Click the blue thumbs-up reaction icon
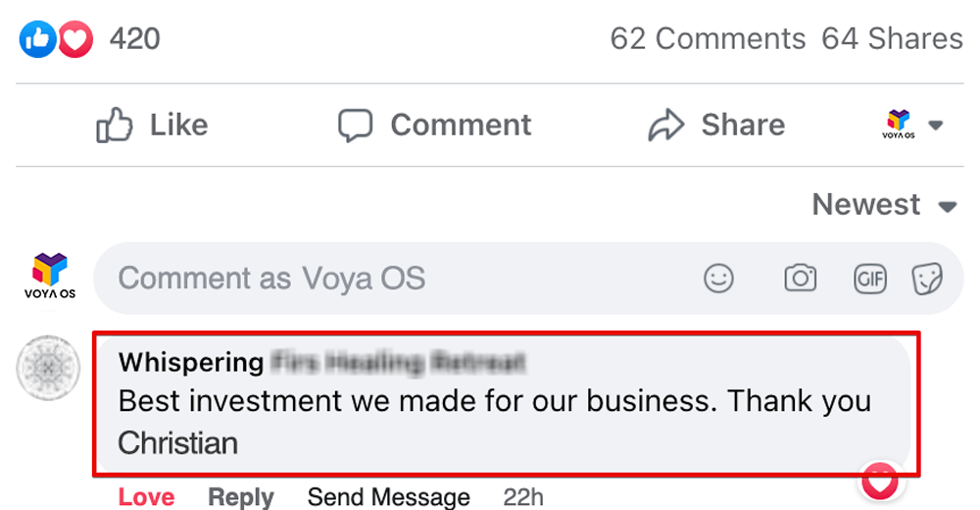The image size is (980, 510). [x=37, y=39]
